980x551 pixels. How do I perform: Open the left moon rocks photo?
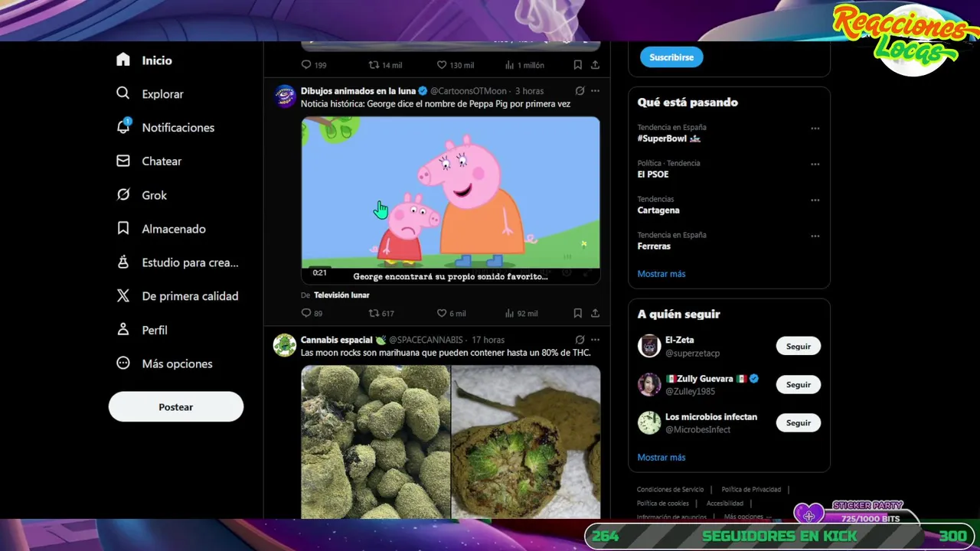coord(375,442)
